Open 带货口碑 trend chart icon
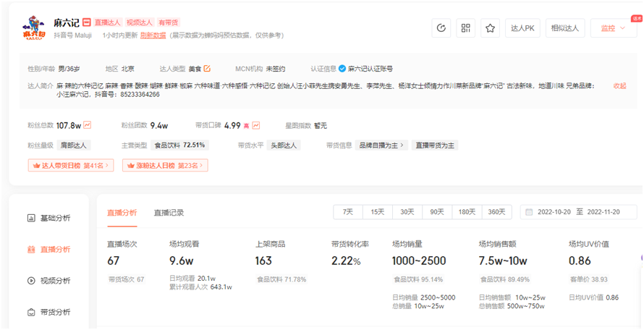 click(256, 125)
